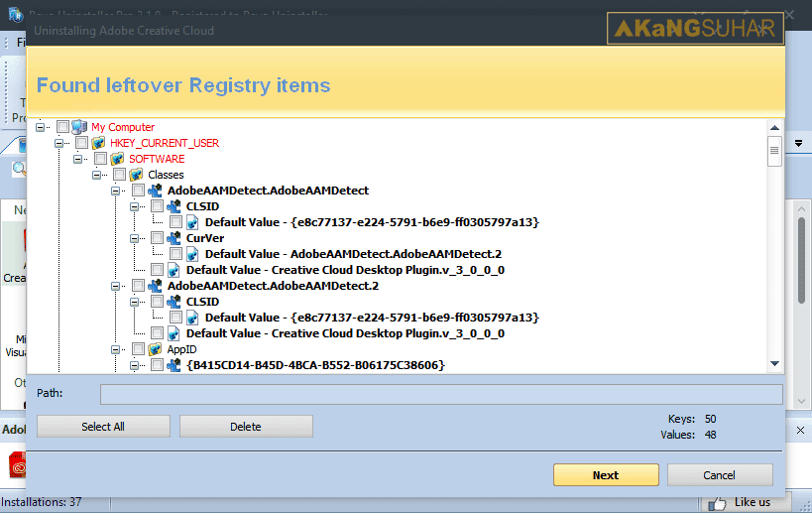The image size is (812, 513).
Task: Collapse the AdobeAAMDetect.AdobeAAMDetect.2 node
Action: click(115, 286)
